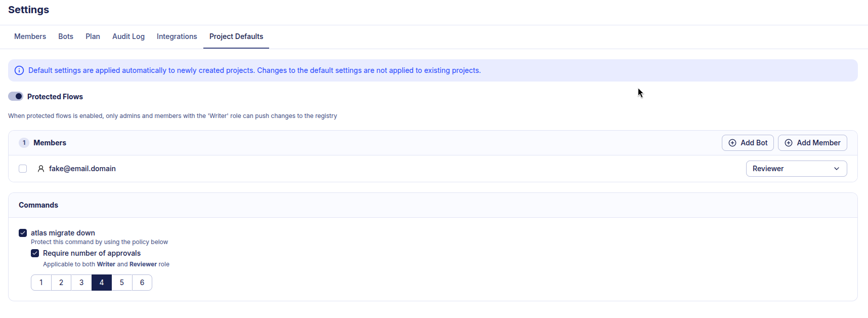This screenshot has height=318, width=868.
Task: Uncheck Require number of approvals
Action: click(35, 253)
